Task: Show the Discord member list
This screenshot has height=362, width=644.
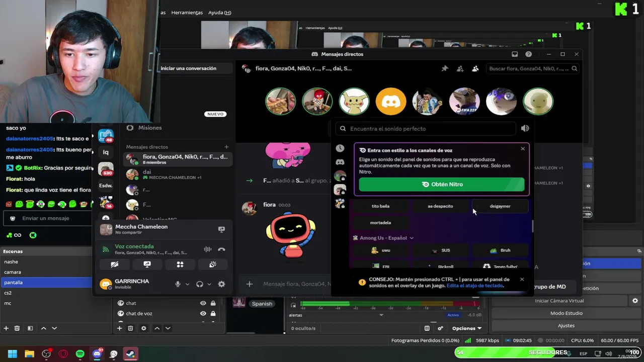Action: (x=475, y=68)
